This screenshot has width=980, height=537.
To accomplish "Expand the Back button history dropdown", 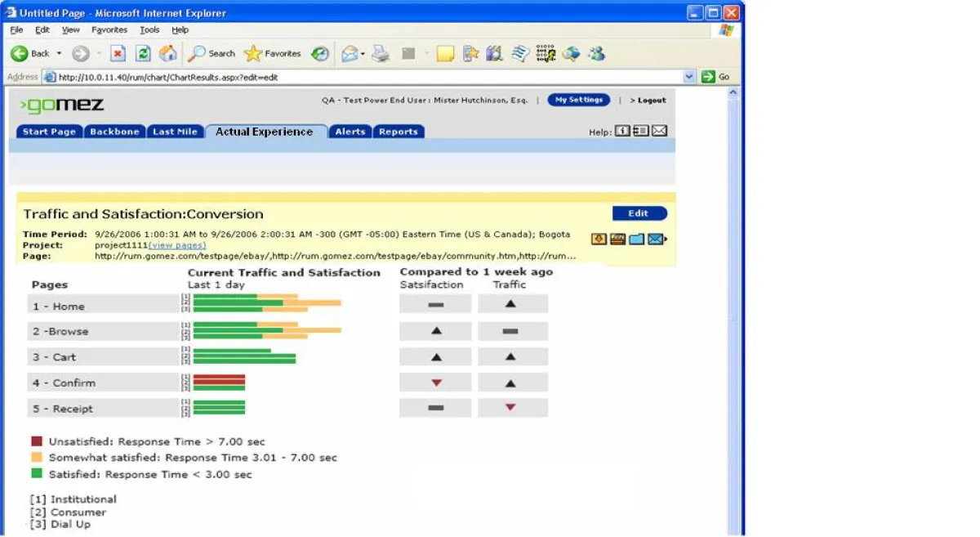I will [59, 54].
